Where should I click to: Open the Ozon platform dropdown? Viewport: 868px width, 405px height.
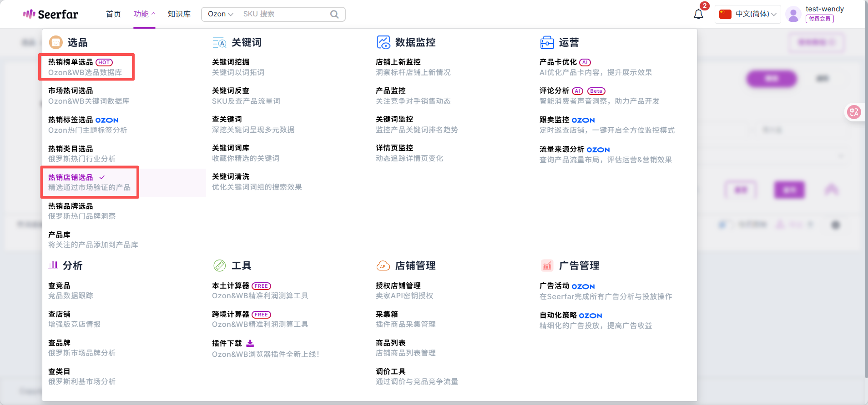[x=220, y=14]
